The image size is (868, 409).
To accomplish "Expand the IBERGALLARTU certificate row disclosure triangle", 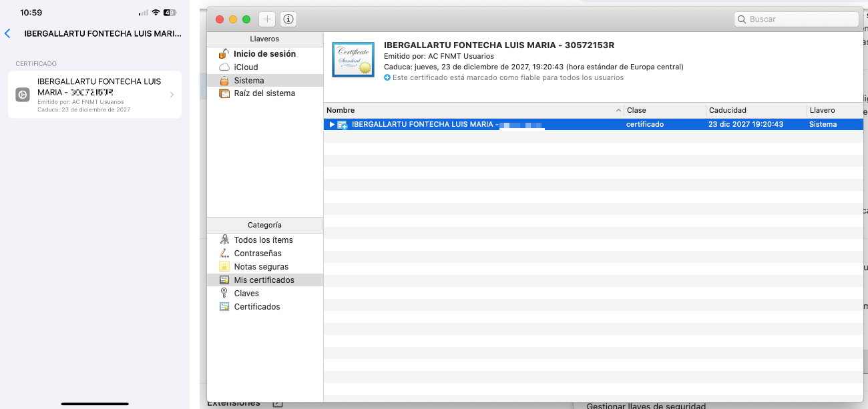I will [x=332, y=124].
